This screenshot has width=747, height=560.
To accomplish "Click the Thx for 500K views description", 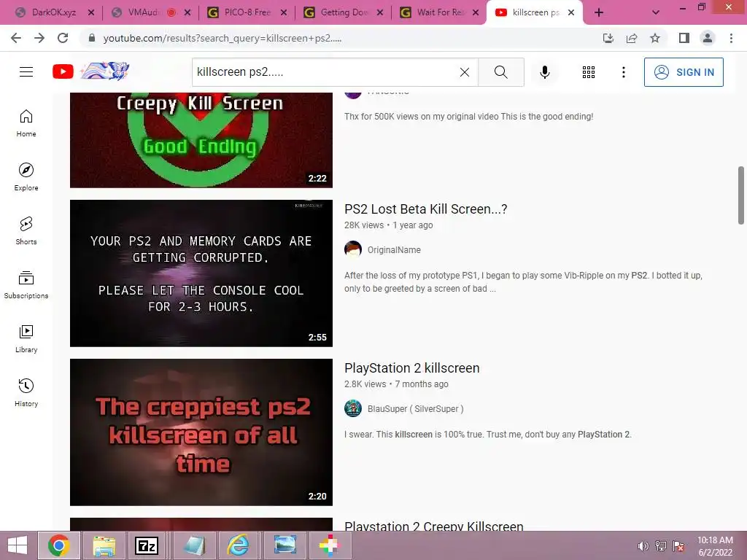I will 469,117.
